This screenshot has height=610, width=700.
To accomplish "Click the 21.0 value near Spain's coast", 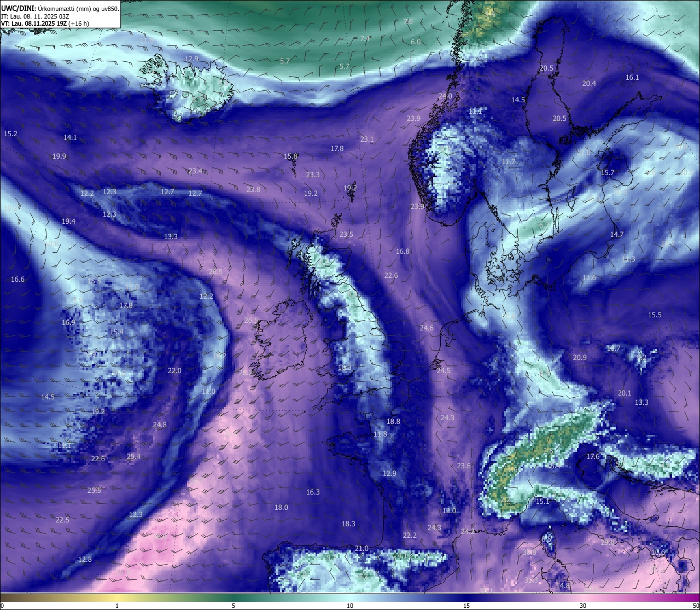I will (361, 549).
